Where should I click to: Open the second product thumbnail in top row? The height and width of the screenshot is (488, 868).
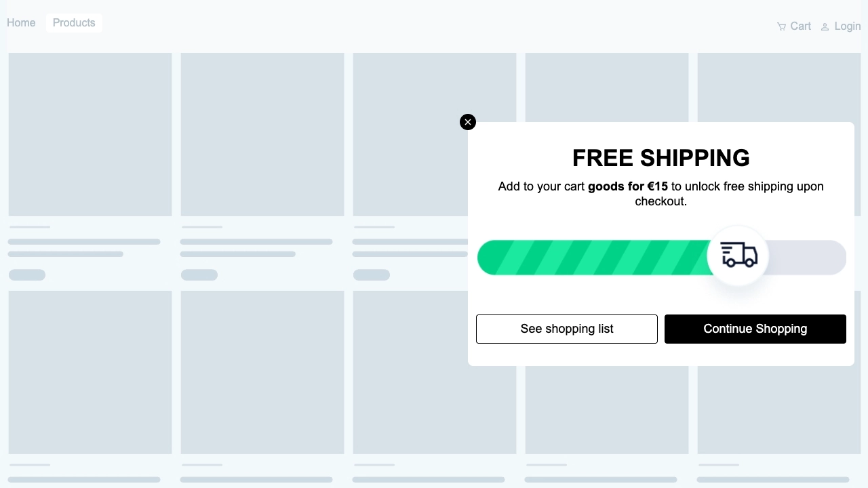(x=262, y=134)
